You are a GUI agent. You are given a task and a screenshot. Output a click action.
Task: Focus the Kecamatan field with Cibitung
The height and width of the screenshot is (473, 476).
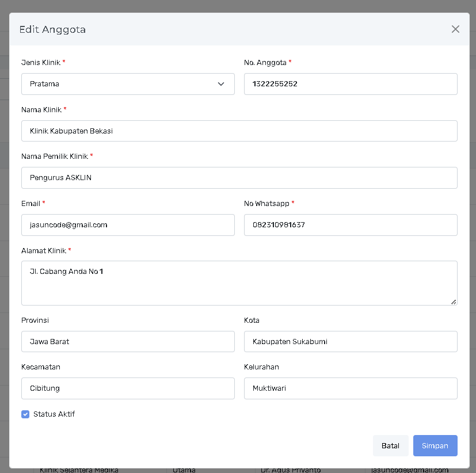[128, 388]
